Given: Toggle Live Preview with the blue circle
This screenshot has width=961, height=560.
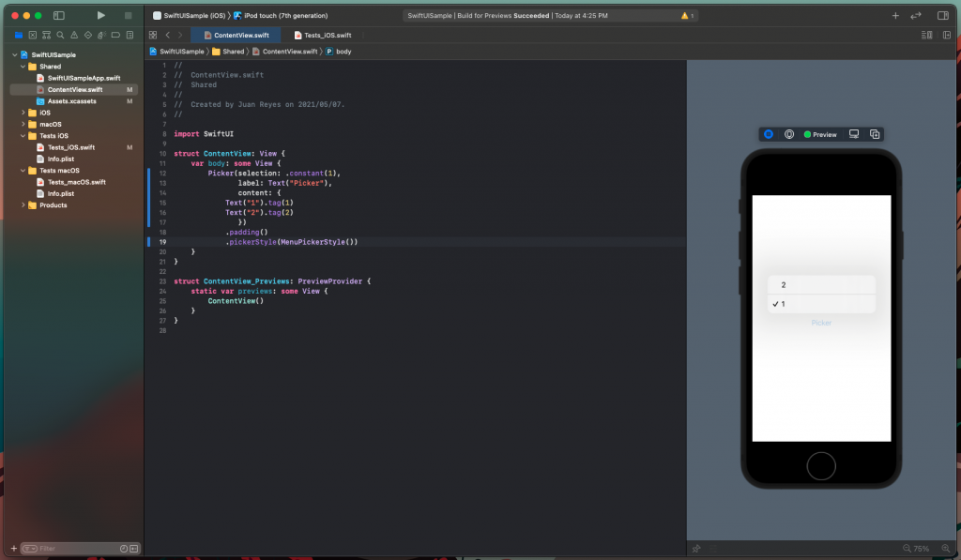Looking at the screenshot, I should click(769, 134).
